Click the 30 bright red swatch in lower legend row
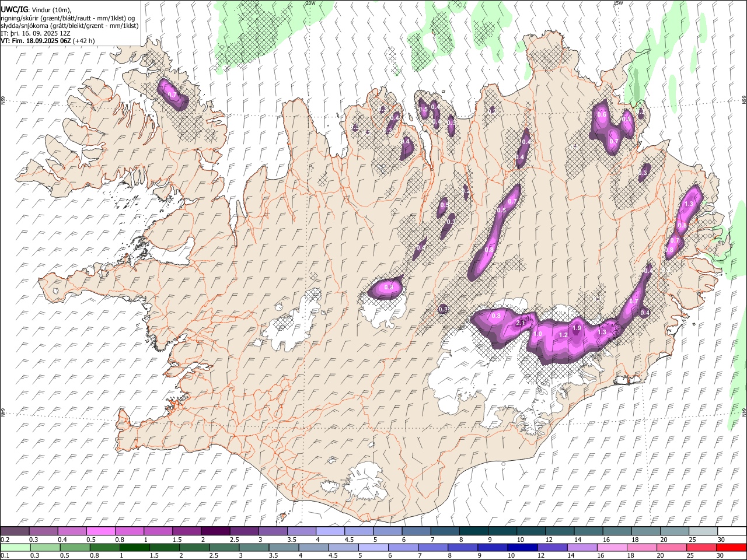Viewport: 747px width, 560px height. tap(731, 548)
